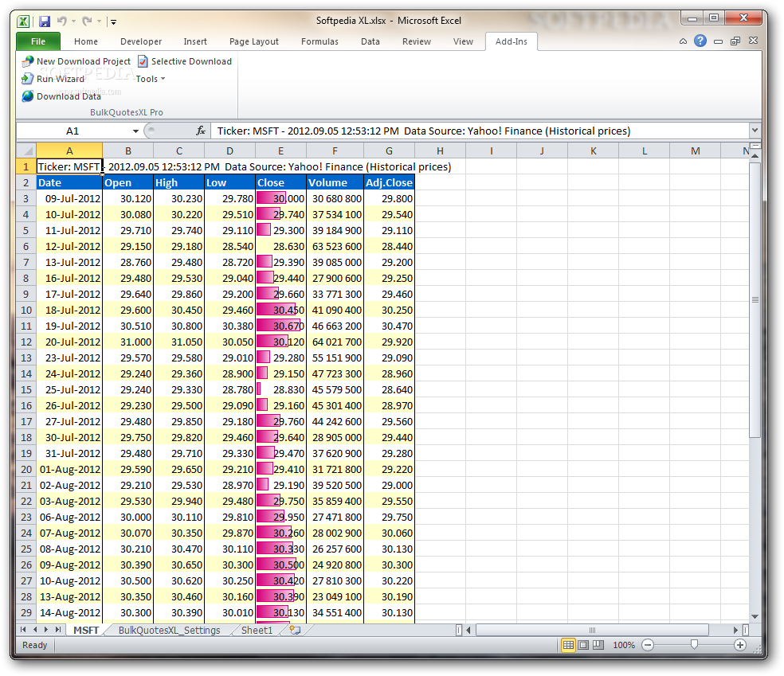Minimize the workbook window icon in ribbon

(718, 41)
